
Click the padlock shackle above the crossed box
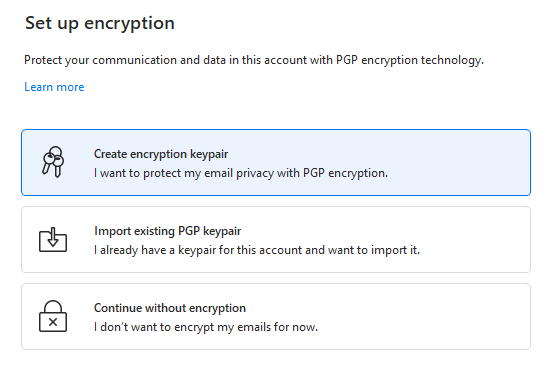click(x=53, y=306)
